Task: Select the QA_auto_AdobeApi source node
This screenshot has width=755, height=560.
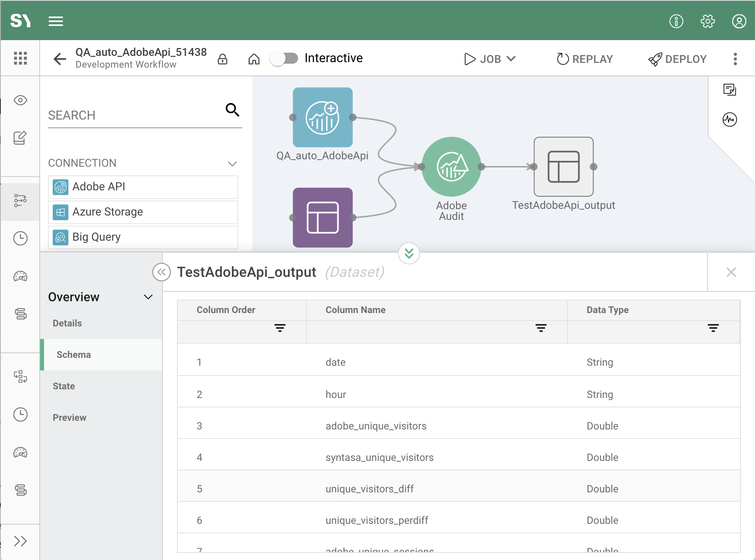Action: [x=322, y=118]
